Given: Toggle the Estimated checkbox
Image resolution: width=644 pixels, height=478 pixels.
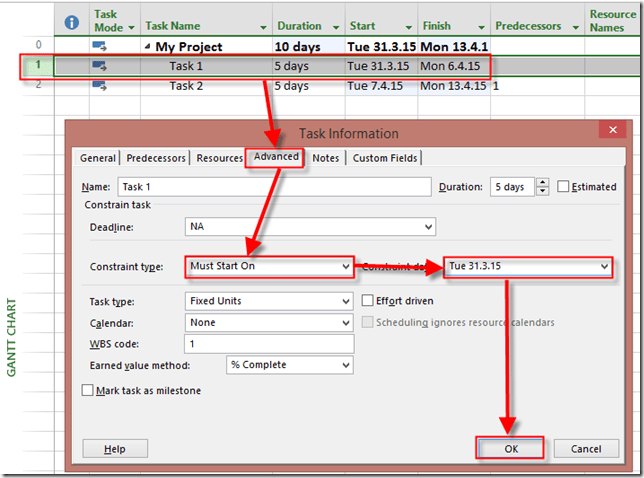Looking at the screenshot, I should (564, 187).
